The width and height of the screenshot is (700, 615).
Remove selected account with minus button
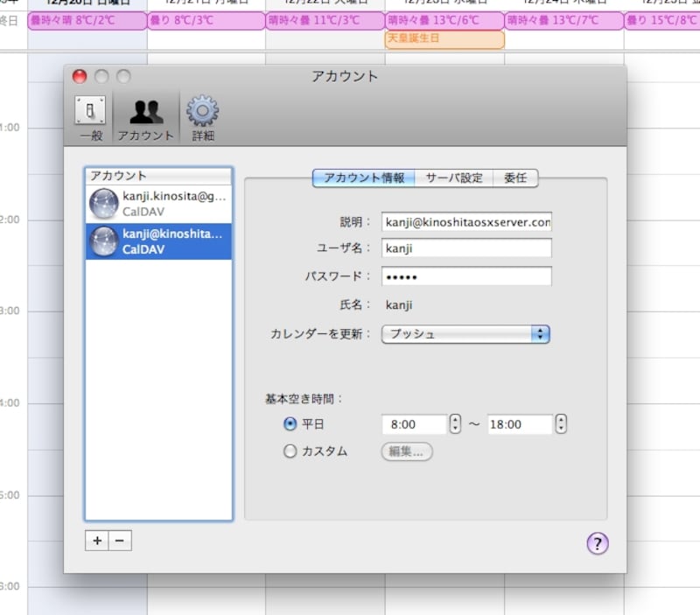pos(119,541)
